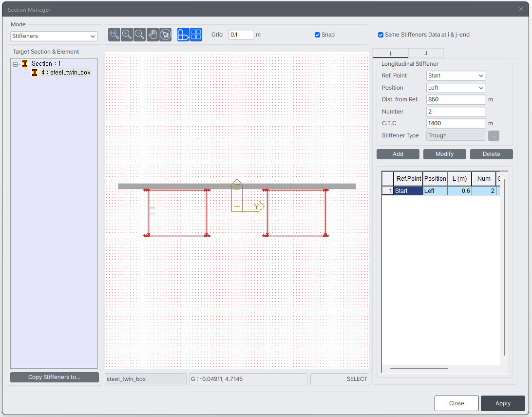Click the Ref.Point column header
The image size is (532, 417).
click(408, 179)
